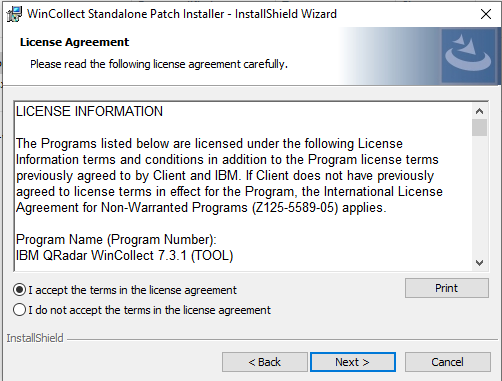Screen dimensions: 502x381
Task: Click the WinCollect Standalone Patch Installer title text
Action: (182, 14)
